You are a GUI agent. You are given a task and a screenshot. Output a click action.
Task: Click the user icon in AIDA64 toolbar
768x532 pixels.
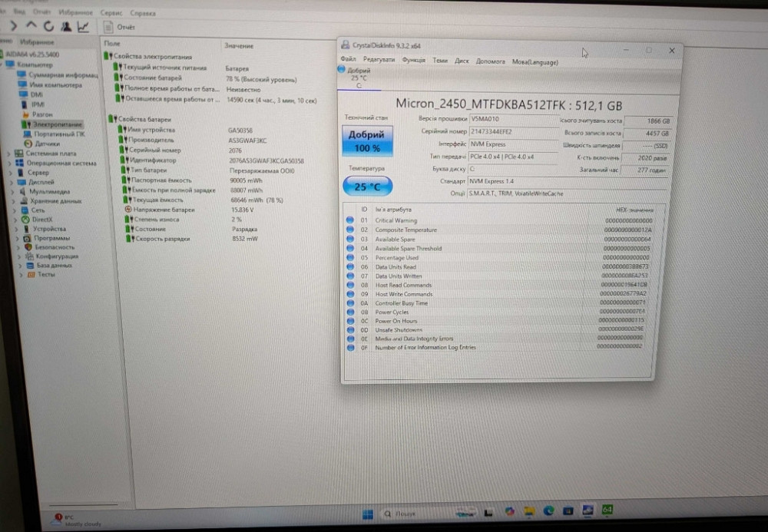pyautogui.click(x=65, y=27)
